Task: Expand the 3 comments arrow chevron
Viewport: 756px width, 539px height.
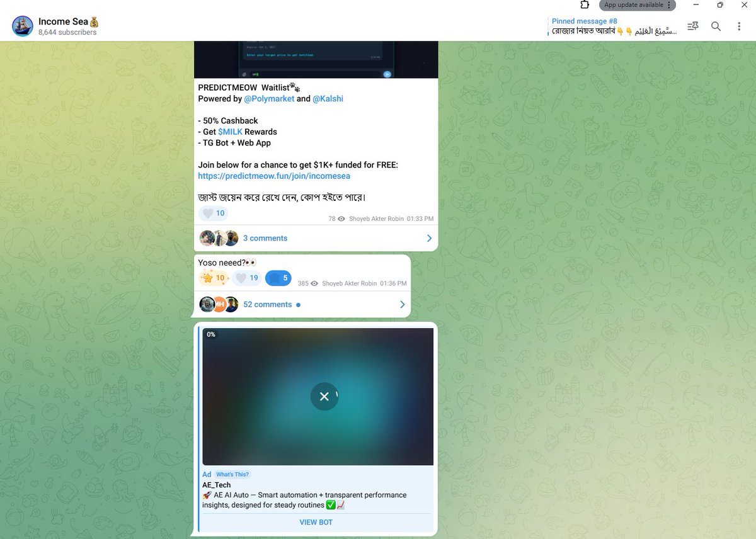Action: [x=429, y=238]
